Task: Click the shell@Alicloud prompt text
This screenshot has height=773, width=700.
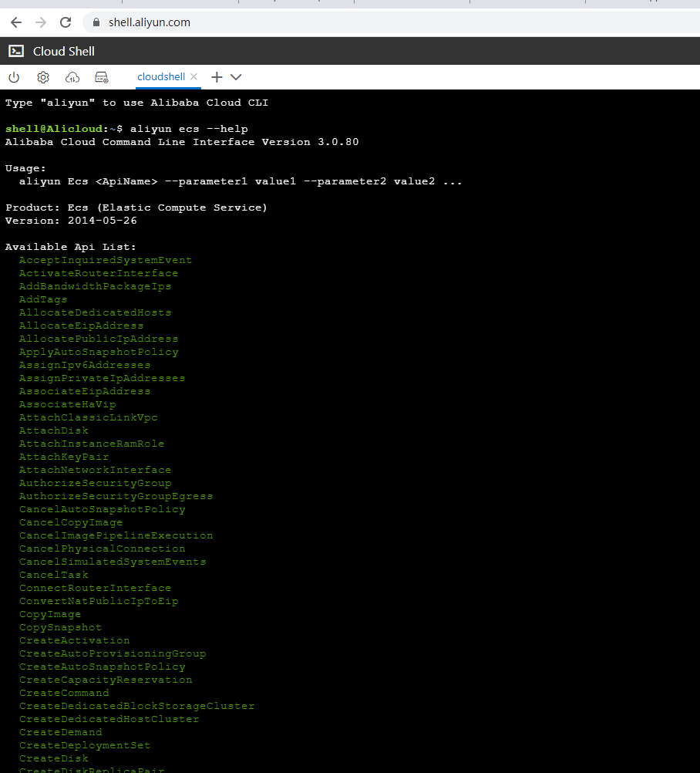Action: tap(54, 129)
